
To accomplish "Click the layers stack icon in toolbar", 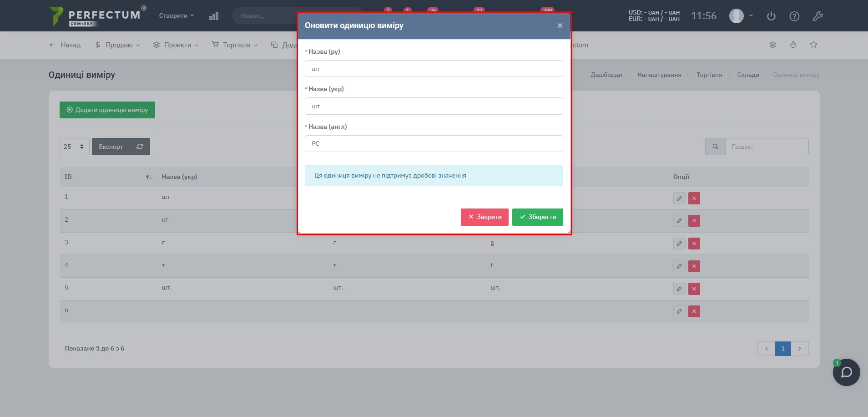I will 772,45.
